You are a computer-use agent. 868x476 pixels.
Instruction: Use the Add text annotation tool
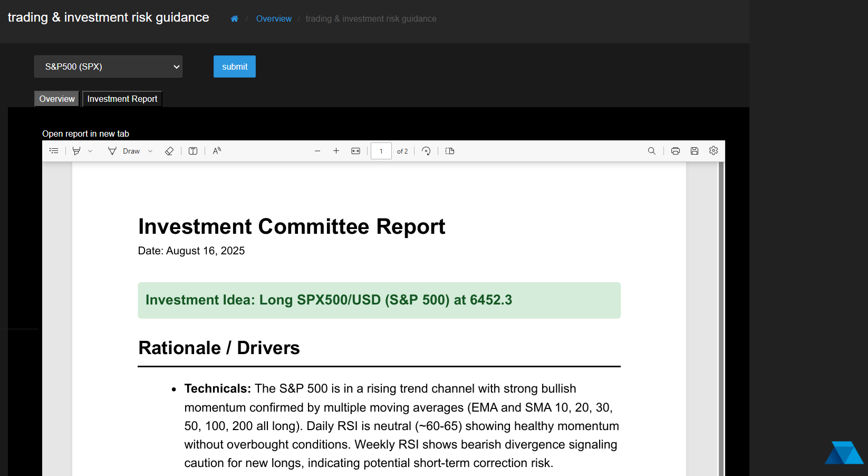(192, 151)
